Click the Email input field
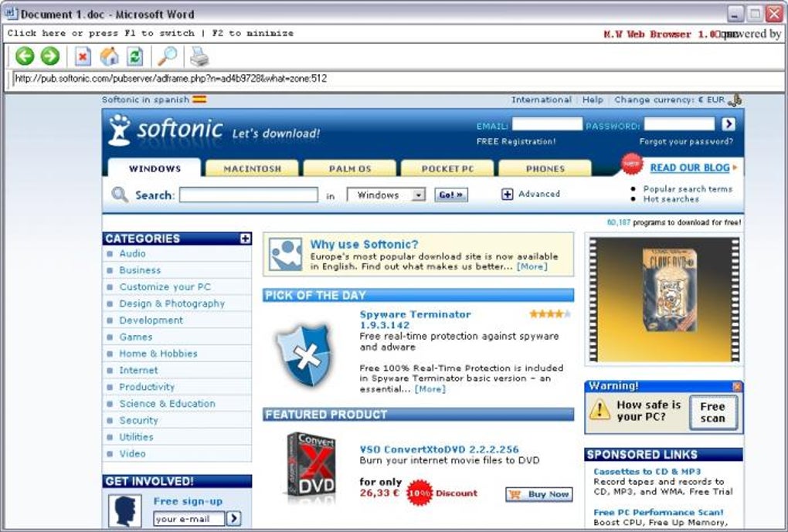 [547, 124]
